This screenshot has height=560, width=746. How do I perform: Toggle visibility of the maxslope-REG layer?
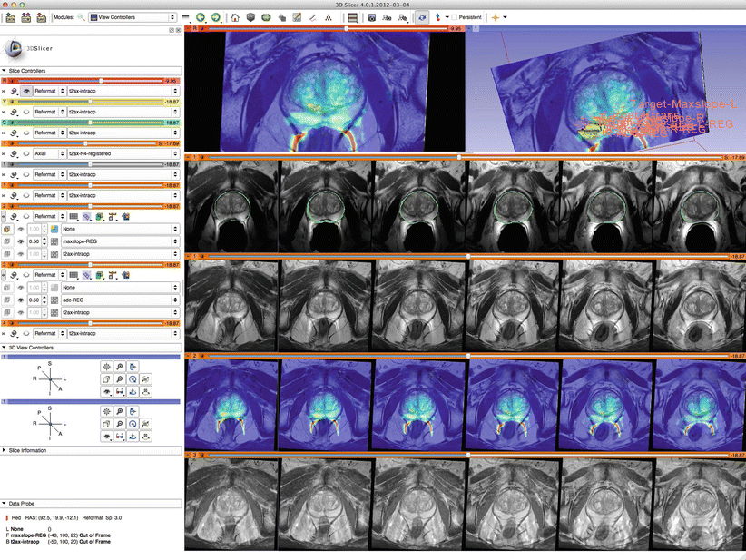19,242
